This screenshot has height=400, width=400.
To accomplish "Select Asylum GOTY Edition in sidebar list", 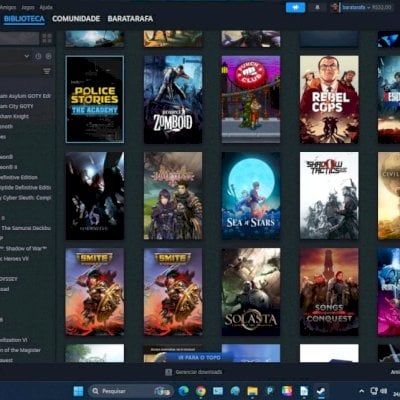I will (26, 96).
